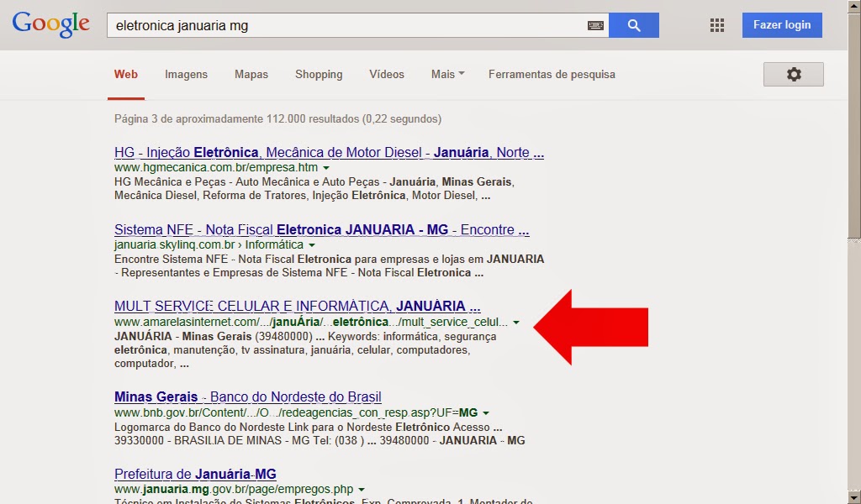This screenshot has height=504, width=861.
Task: Click the www.januaria.mg.gov.br/page/empregos.php URL text
Action: pyautogui.click(x=234, y=489)
